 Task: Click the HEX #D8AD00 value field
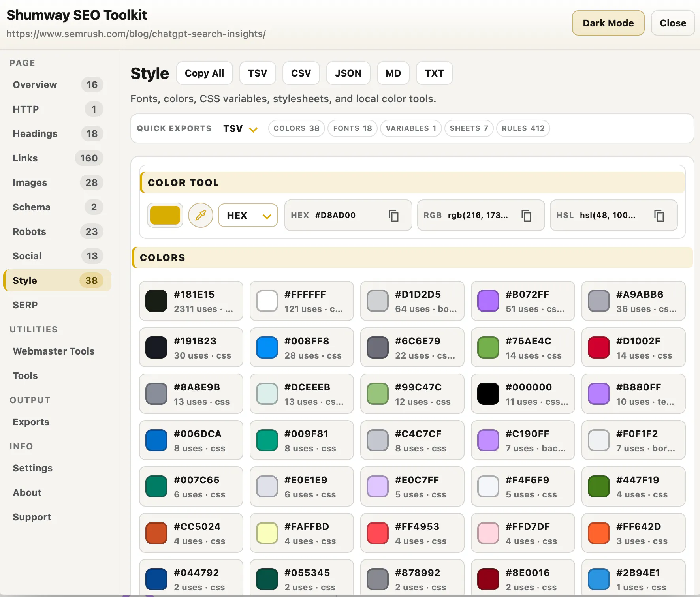pos(348,215)
